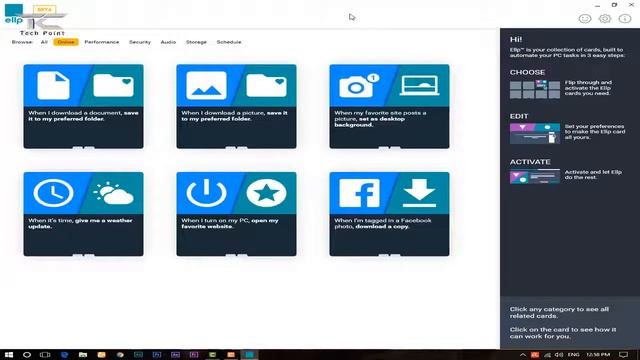Click the picture icon on download card
640x360 pixels.
(206, 85)
